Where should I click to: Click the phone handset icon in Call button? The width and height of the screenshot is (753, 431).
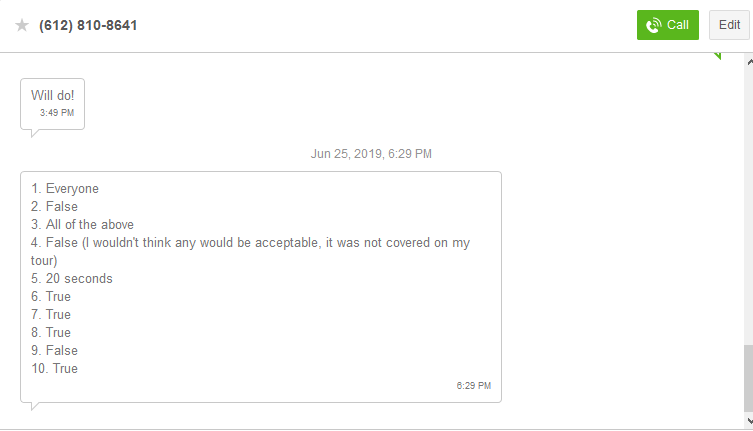[x=654, y=25]
